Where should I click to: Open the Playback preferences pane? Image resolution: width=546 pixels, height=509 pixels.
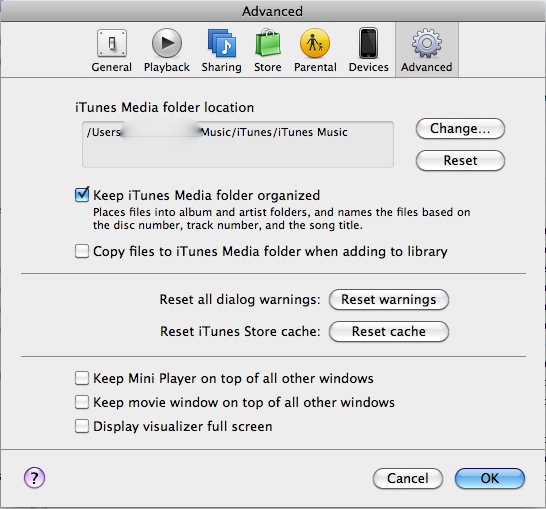[167, 50]
